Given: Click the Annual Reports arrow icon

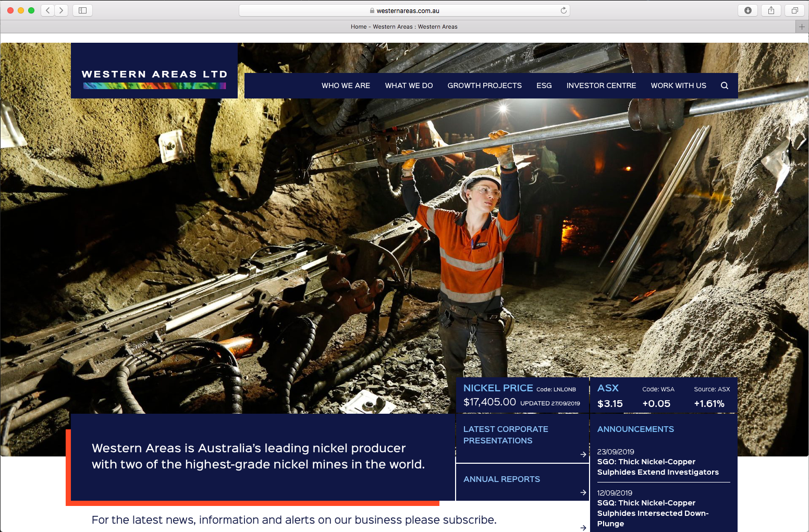Looking at the screenshot, I should 583,492.
